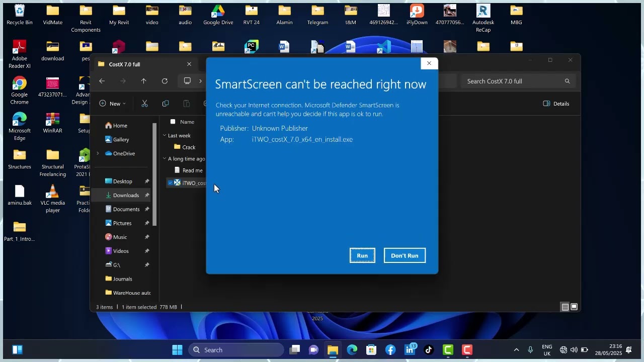Open LinkedIn from the taskbar
The image size is (644, 362).
(x=410, y=350)
